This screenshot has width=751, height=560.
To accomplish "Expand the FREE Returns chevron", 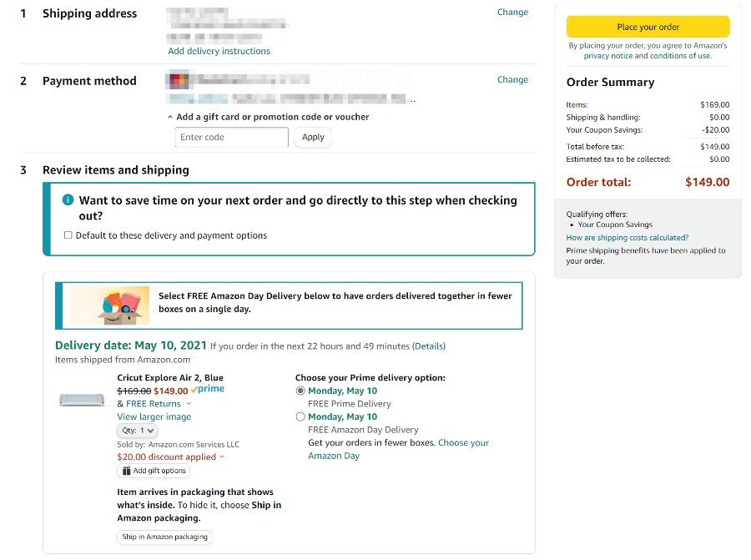I will [189, 404].
